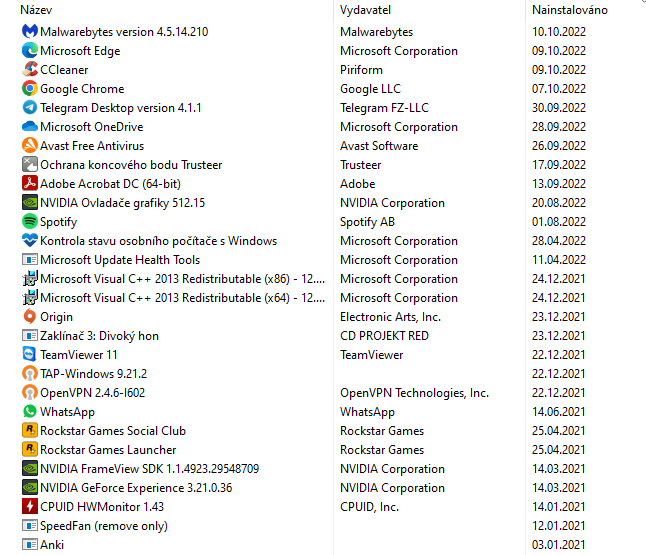Select CPUID HWMonitor 1.43 name

(102, 506)
